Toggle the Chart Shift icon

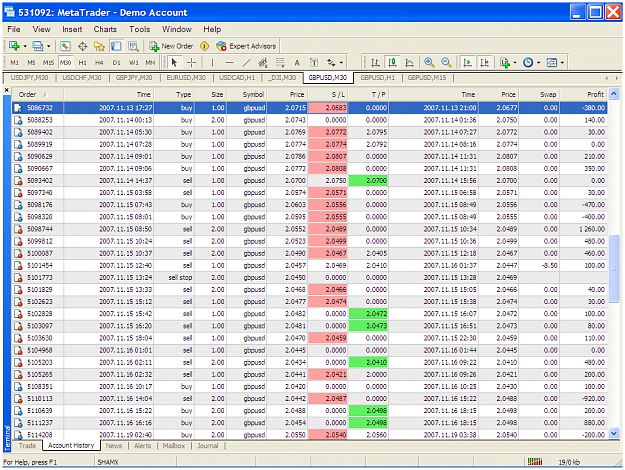(484, 63)
